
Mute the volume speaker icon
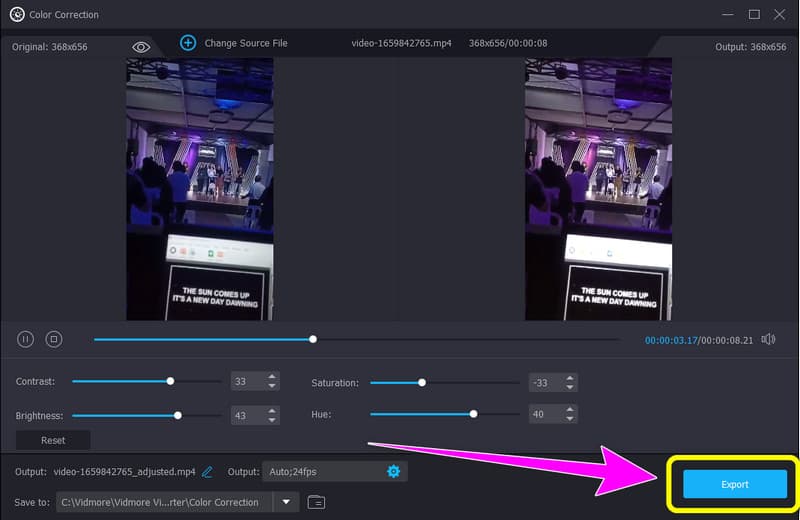(768, 339)
